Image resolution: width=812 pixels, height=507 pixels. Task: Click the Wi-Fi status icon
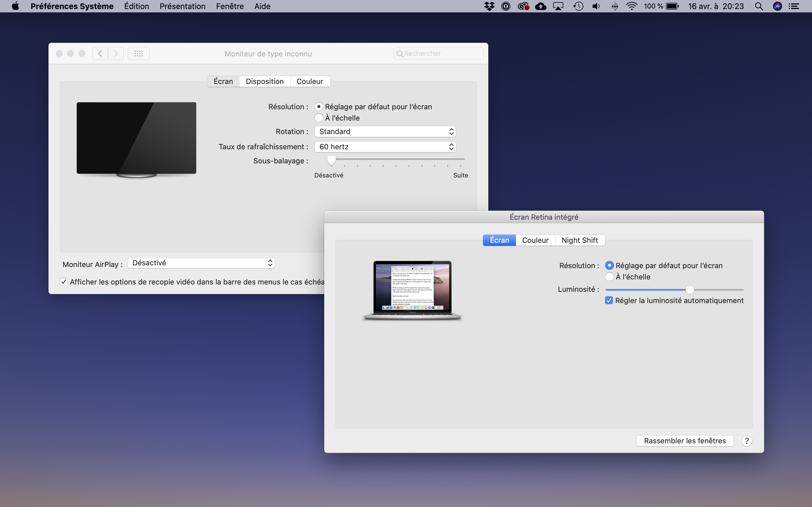tap(632, 6)
